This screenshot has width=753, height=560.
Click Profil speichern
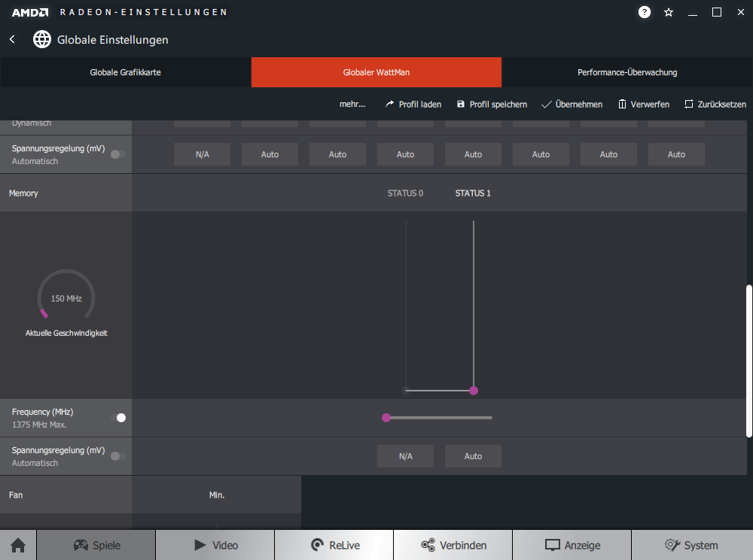492,104
